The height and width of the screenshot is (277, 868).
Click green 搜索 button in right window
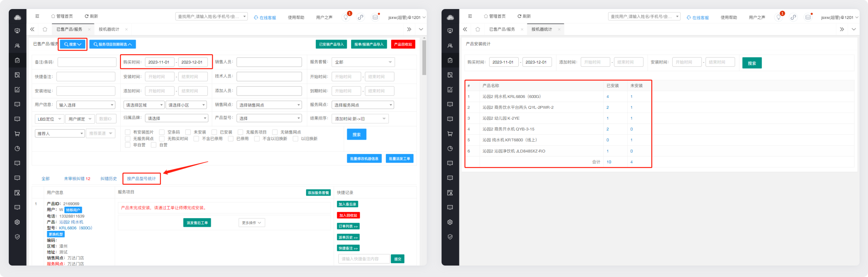[752, 63]
